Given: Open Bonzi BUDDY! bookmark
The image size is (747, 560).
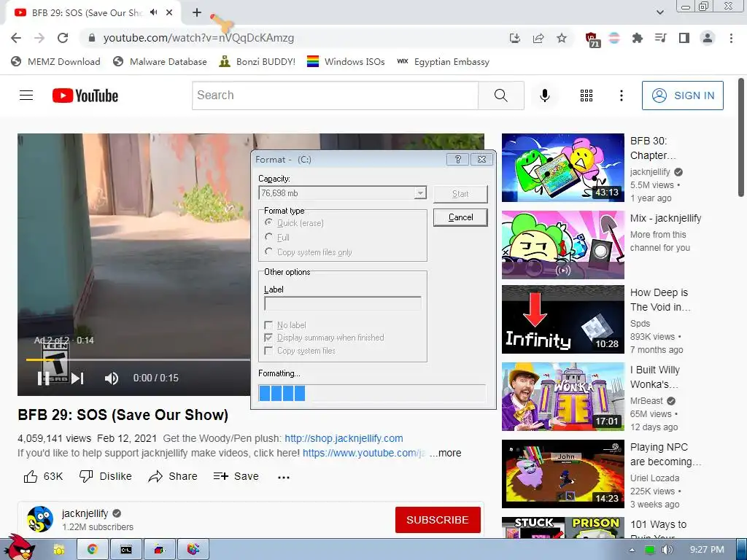Looking at the screenshot, I should [x=258, y=61].
